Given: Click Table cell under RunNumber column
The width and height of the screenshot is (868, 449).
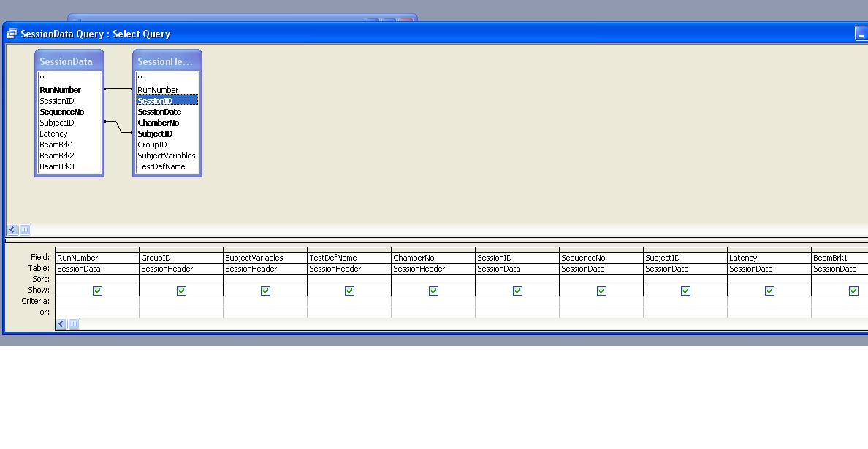Looking at the screenshot, I should point(97,269).
